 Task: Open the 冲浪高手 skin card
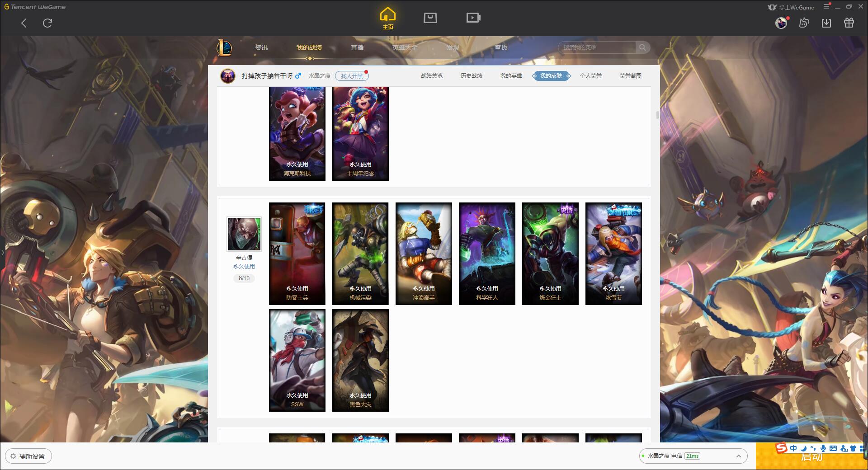point(424,254)
